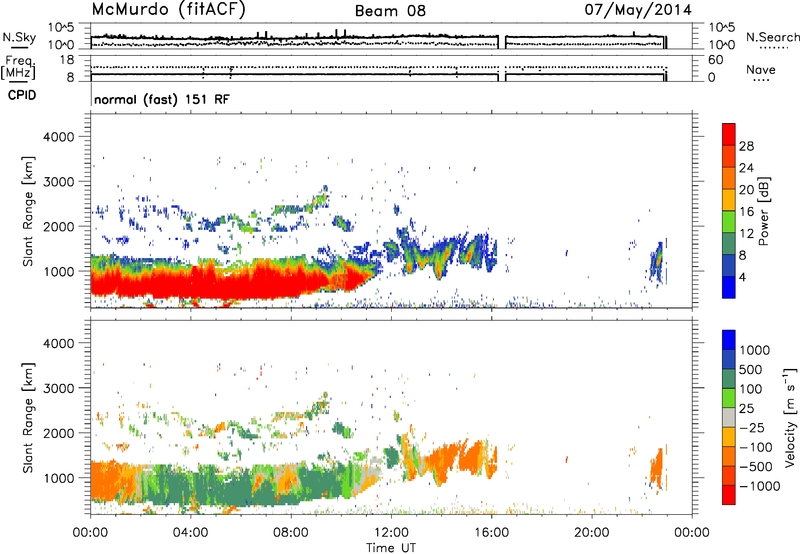800x554 pixels.
Task: Click the 18 tick on frequency axis
Action: pyautogui.click(x=67, y=60)
